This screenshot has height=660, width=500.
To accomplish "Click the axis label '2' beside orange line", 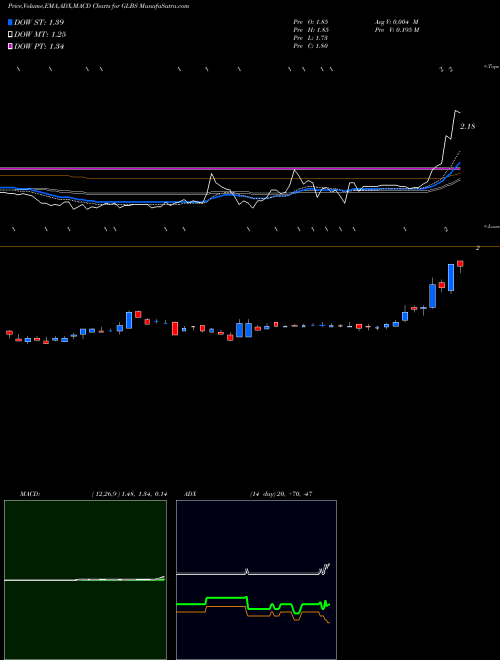I will coord(478,248).
